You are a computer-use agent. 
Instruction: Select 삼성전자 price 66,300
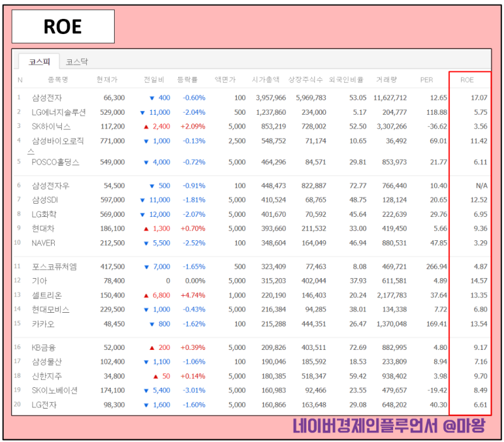[114, 98]
